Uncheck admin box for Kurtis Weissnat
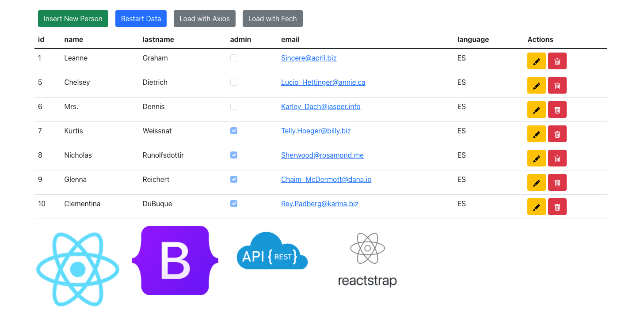This screenshot has width=644, height=325. (x=234, y=131)
